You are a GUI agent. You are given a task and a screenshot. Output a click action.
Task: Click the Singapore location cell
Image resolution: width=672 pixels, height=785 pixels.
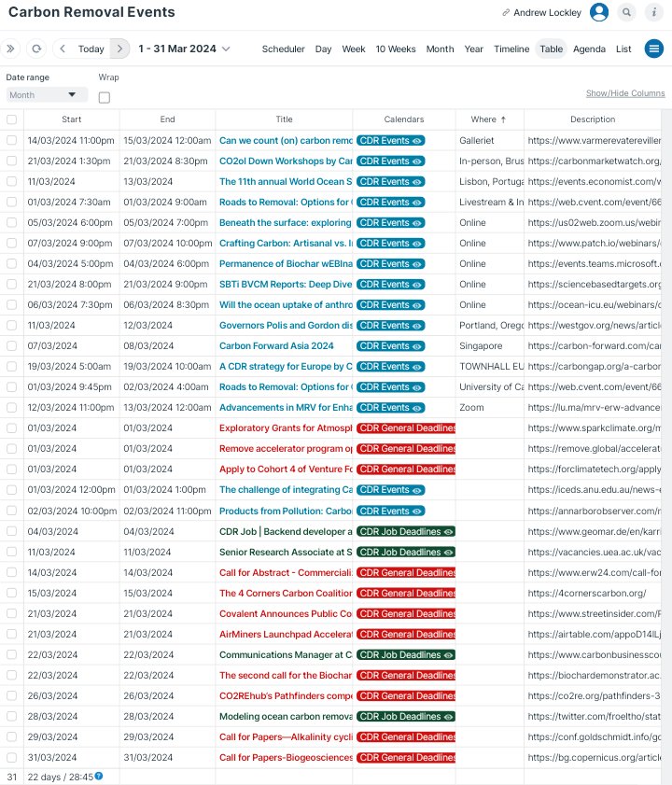pyautogui.click(x=481, y=346)
